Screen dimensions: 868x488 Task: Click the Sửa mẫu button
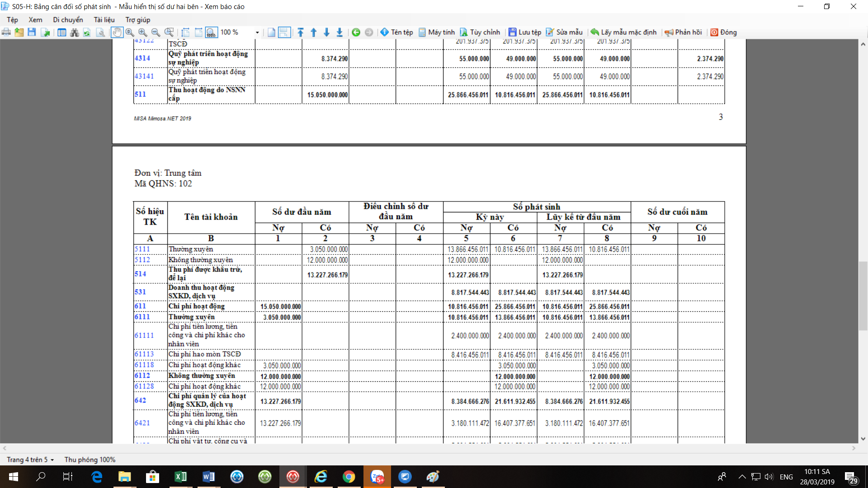564,32
